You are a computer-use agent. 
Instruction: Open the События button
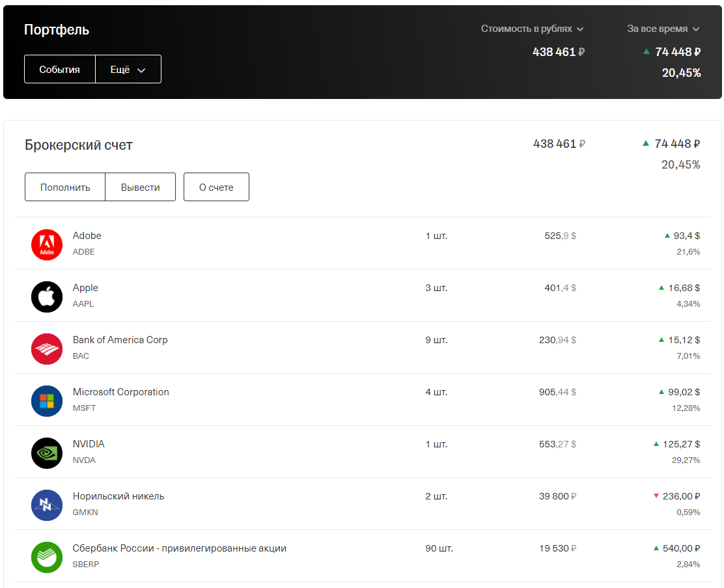60,70
